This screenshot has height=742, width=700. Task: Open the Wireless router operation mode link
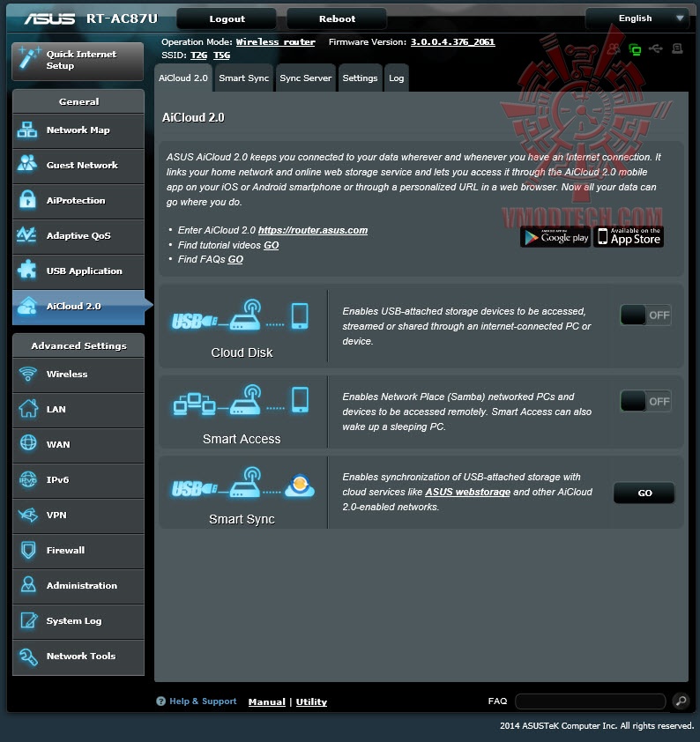[275, 42]
